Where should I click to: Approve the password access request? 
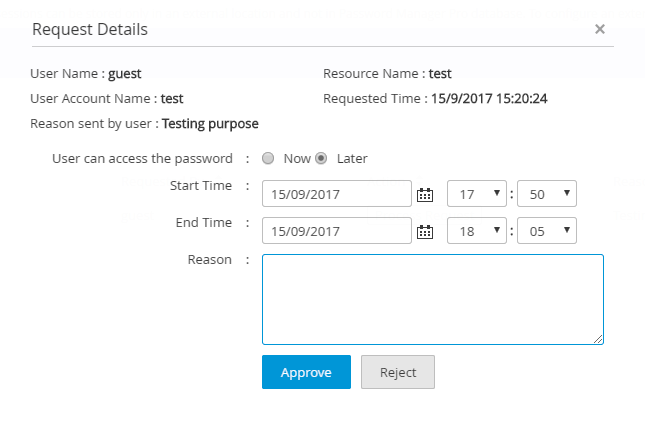point(306,372)
